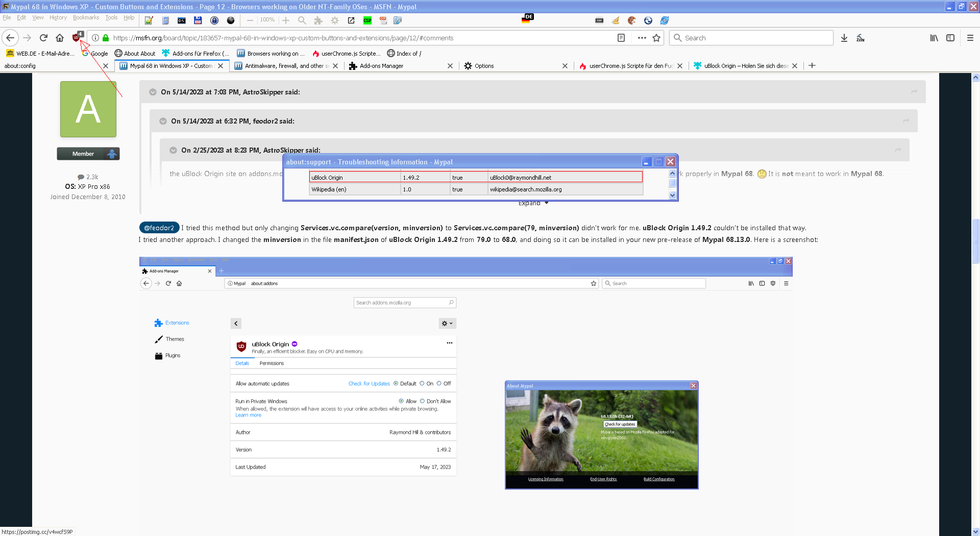Open the File menu
Image resolution: width=980 pixels, height=536 pixels.
pyautogui.click(x=7, y=17)
